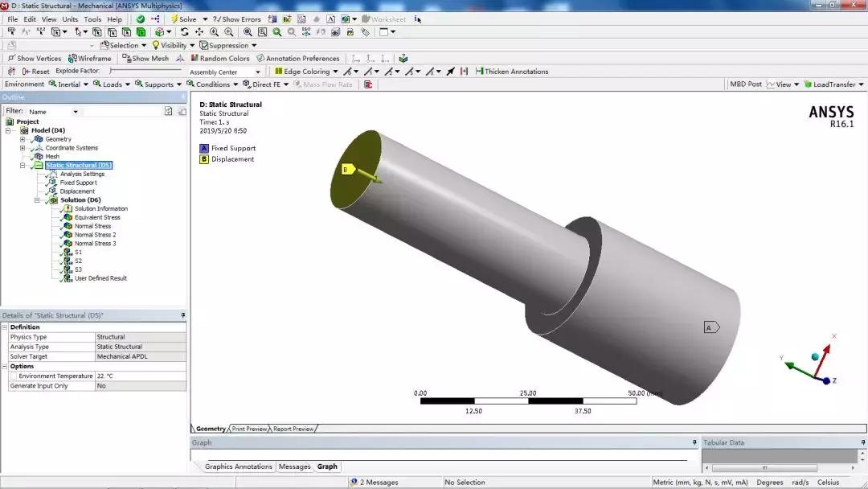The height and width of the screenshot is (489, 868).
Task: Click the red icon right of Mass Flow Rate
Action: (368, 84)
